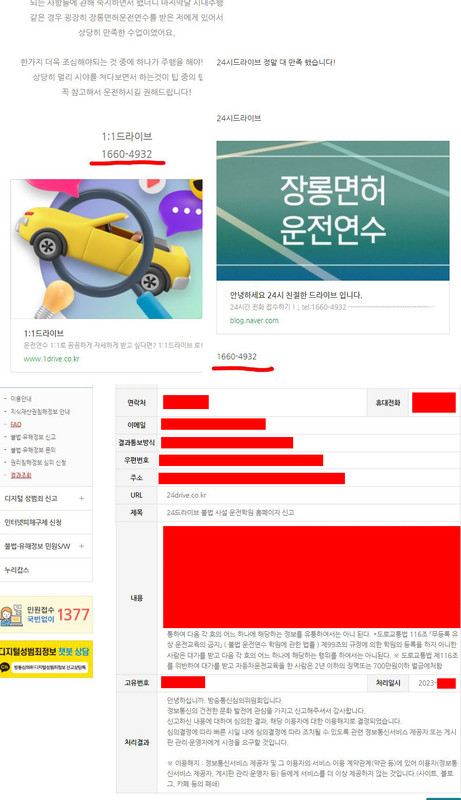The width and height of the screenshot is (461, 800).
Task: Open the www.1drive.co.kr link
Action: 52,359
